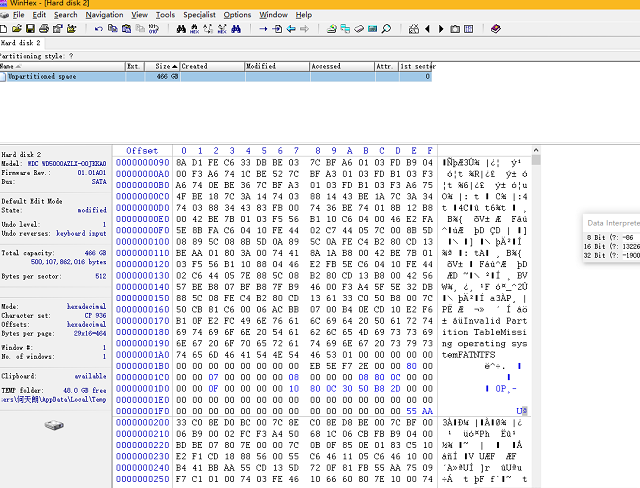640x488 pixels.
Task: Click the 'hexadecimal' Mode value
Action: (86, 306)
